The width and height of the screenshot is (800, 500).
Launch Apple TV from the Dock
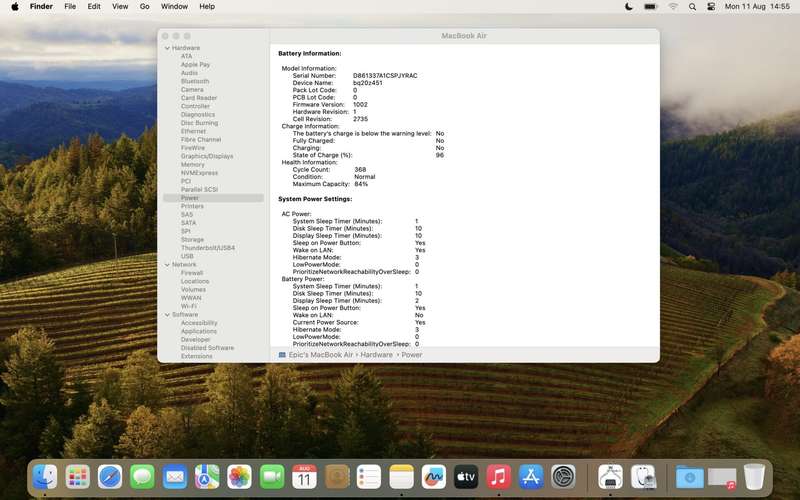click(x=466, y=477)
